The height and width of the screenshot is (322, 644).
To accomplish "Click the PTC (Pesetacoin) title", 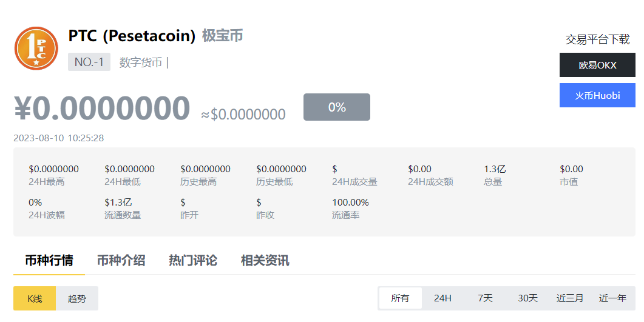I will point(132,36).
